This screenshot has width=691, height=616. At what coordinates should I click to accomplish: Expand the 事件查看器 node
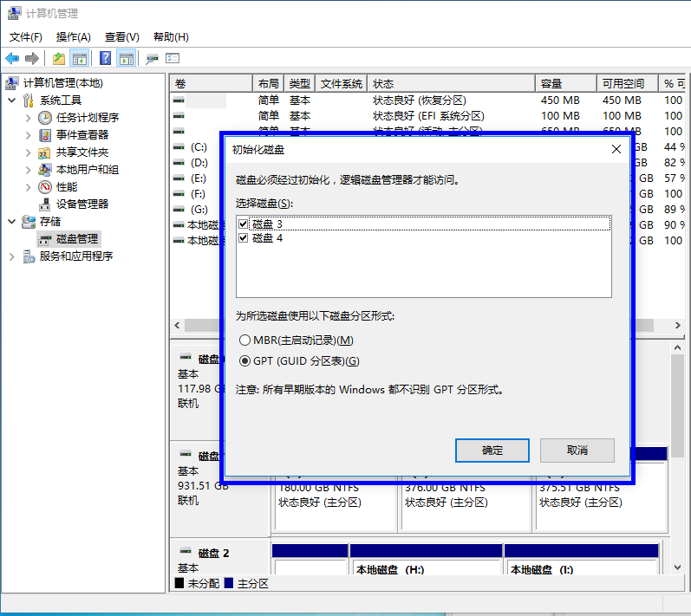pyautogui.click(x=29, y=135)
